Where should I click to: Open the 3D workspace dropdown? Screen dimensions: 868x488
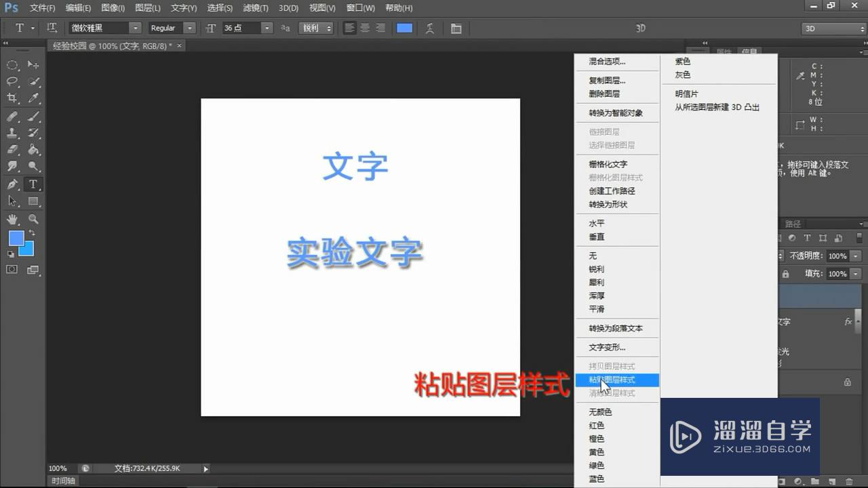pos(833,28)
